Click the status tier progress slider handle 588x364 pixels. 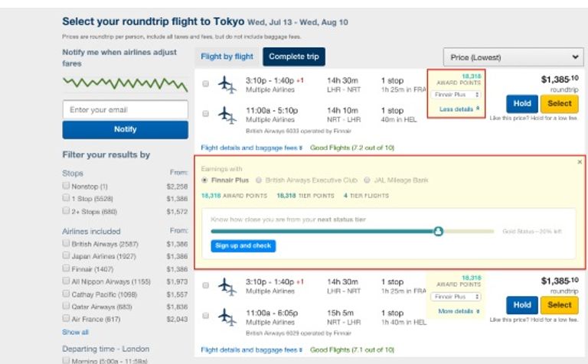point(438,232)
